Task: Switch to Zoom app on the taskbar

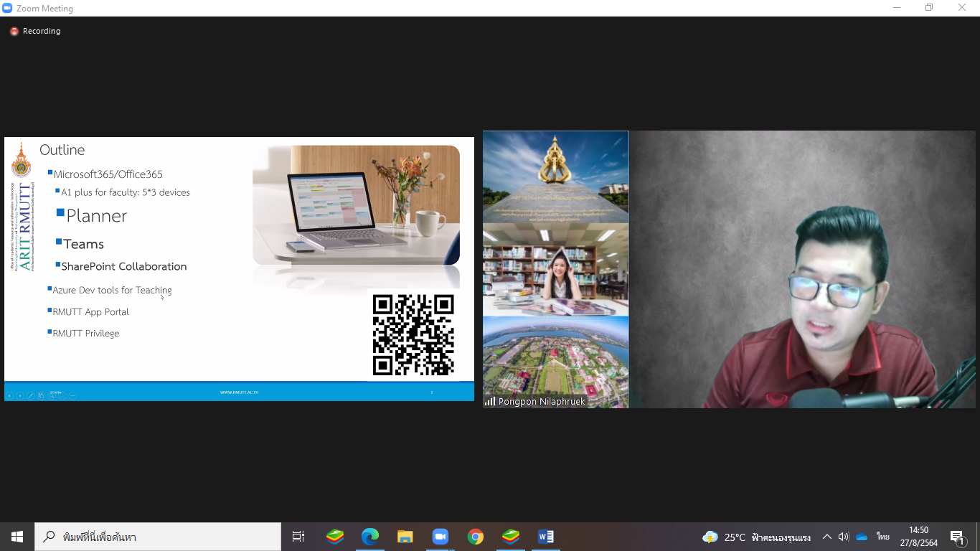Action: (x=440, y=537)
